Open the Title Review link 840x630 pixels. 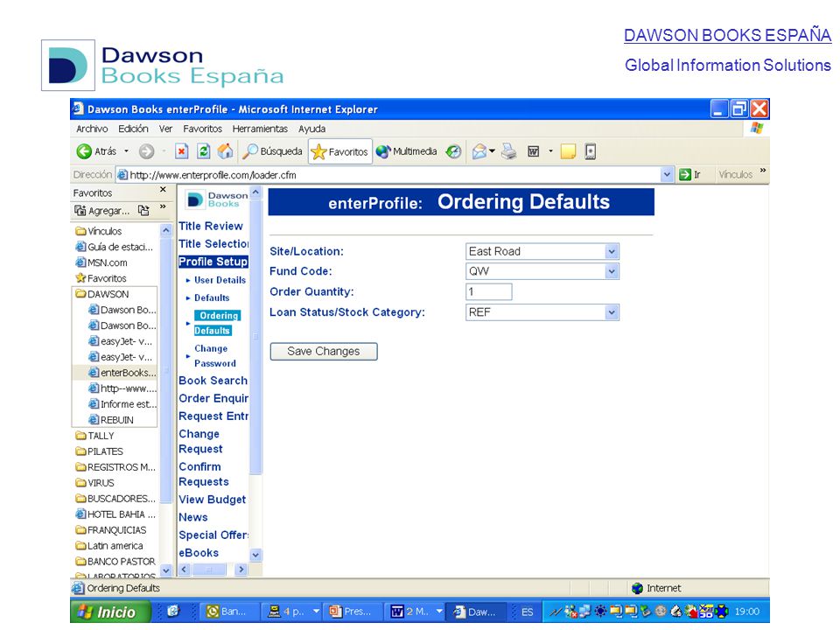click(x=211, y=226)
